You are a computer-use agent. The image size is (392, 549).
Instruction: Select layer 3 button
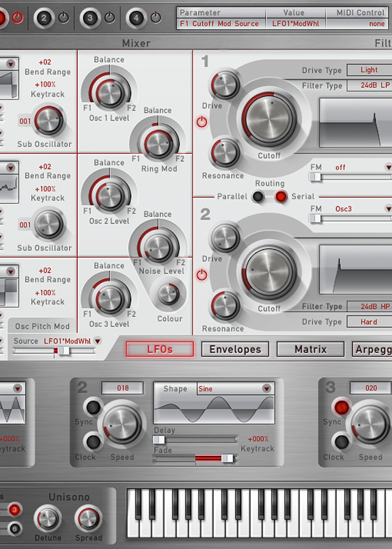tap(90, 18)
